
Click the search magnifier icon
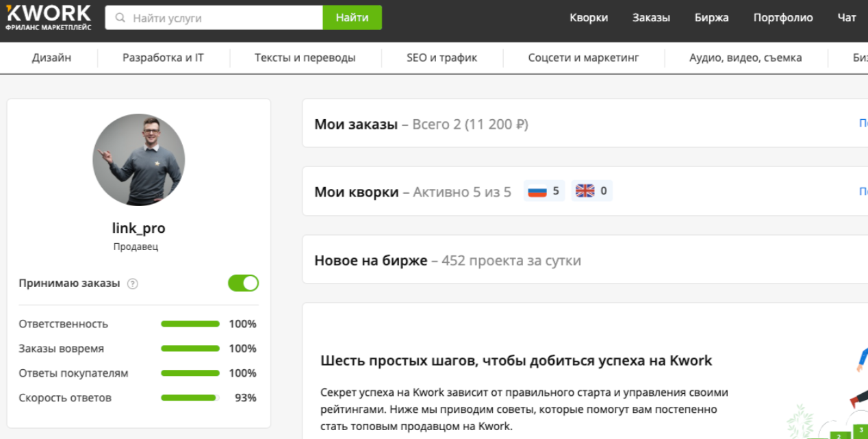[x=120, y=18]
